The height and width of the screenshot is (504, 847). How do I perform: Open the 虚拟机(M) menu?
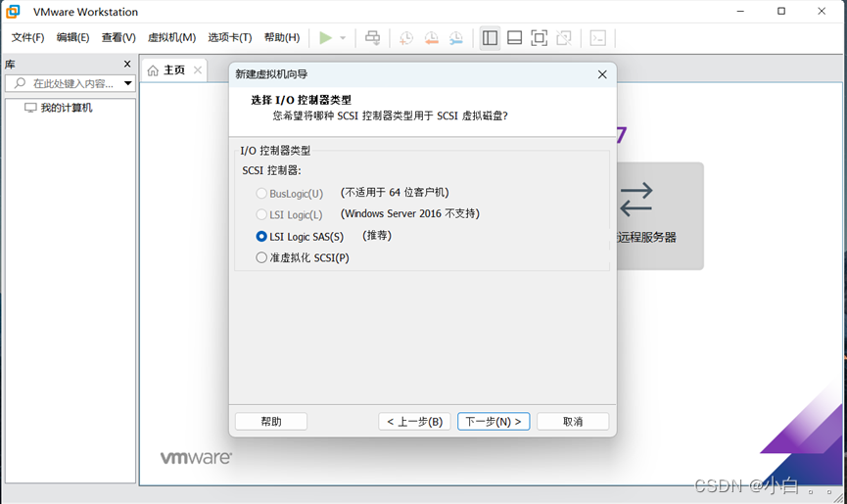point(171,37)
